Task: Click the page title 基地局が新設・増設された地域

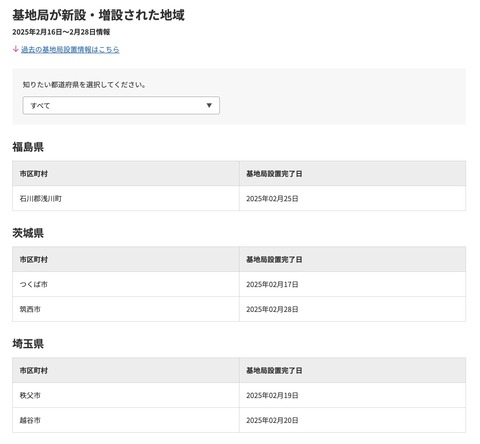Action: pyautogui.click(x=98, y=15)
